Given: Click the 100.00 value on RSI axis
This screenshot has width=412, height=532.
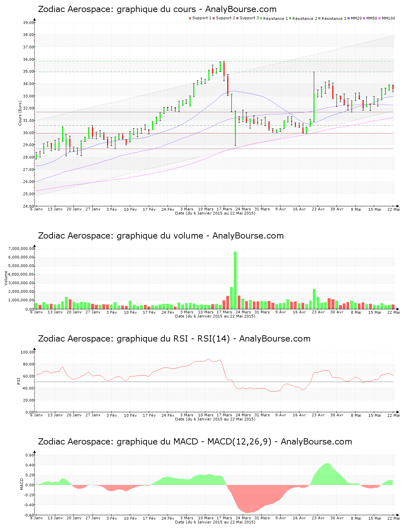Looking at the screenshot, I should point(27,352).
